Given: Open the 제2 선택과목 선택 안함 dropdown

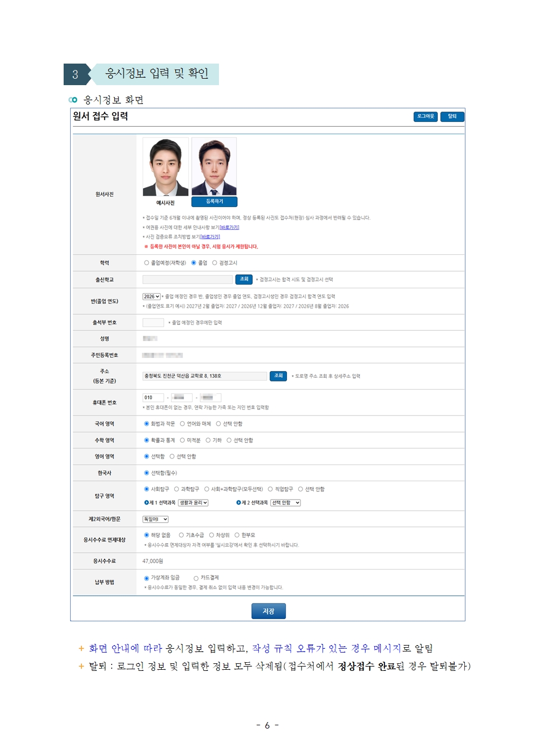Looking at the screenshot, I should tap(285, 503).
